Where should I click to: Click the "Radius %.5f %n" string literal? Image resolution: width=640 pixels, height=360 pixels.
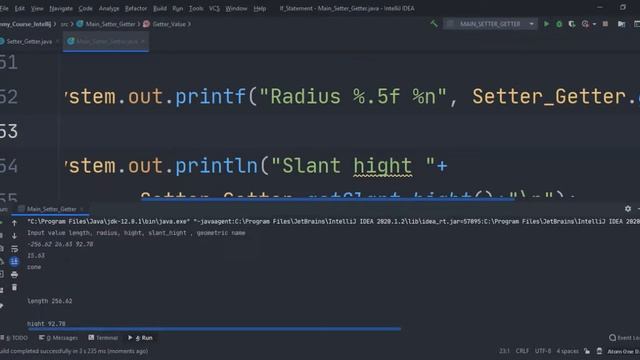(x=353, y=97)
